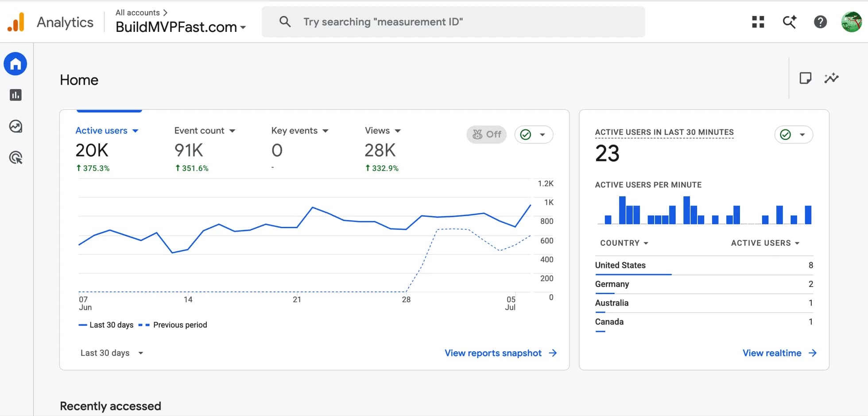Click the search magnifier icon
Viewport: 868px width, 416px height.
click(x=285, y=22)
